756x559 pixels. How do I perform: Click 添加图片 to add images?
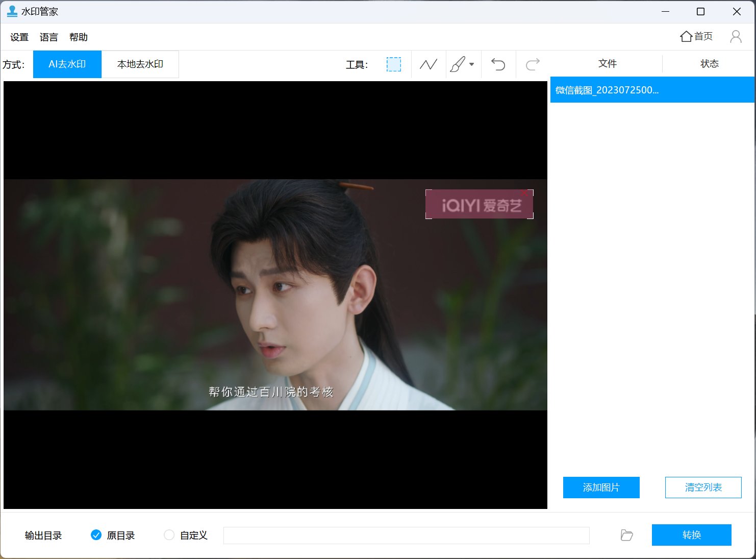point(601,488)
